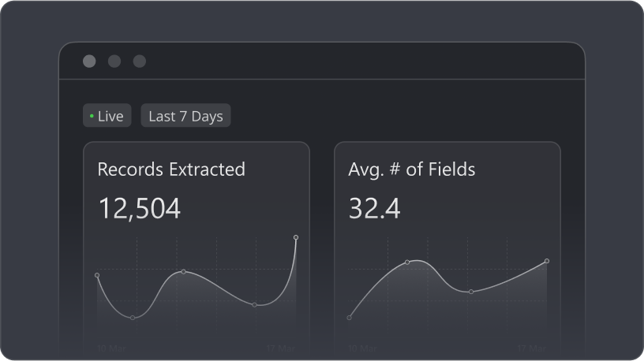Click the first window control dot
Viewport: 644px width, 361px height.
point(89,61)
